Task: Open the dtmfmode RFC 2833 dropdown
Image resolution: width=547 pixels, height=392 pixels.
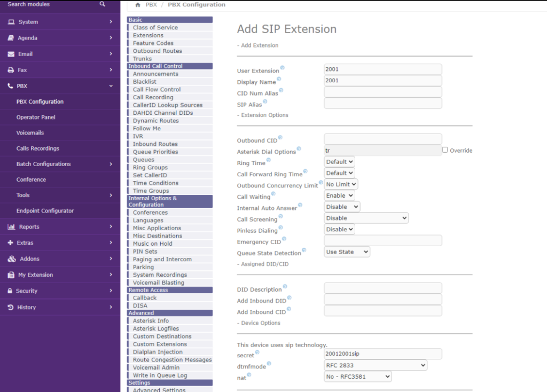Action: (376, 365)
